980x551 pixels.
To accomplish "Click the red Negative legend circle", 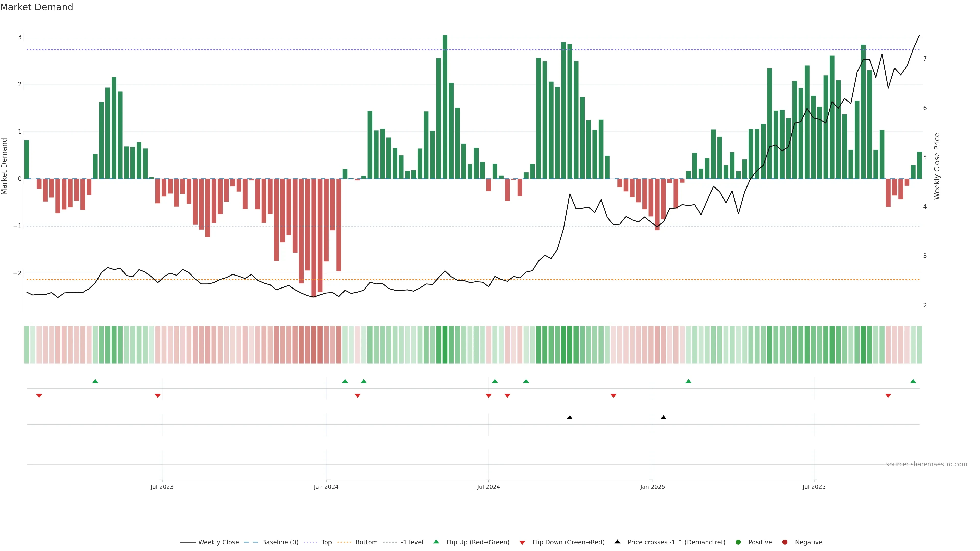I will 785,542.
